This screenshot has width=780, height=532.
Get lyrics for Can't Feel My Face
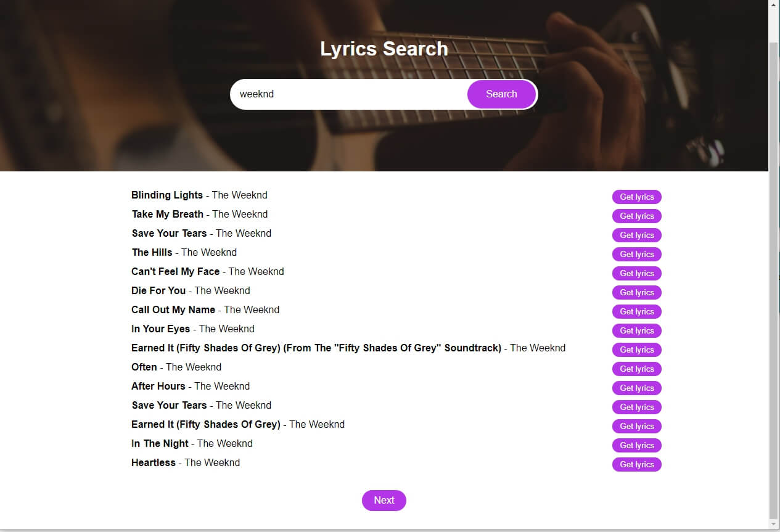tap(636, 273)
